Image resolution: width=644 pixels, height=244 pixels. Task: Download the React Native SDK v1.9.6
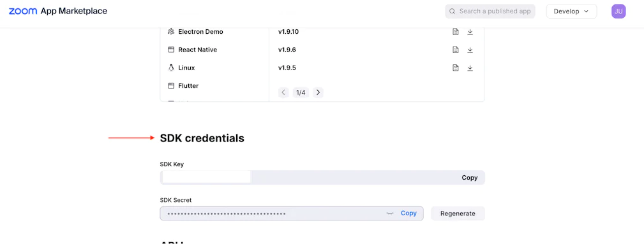point(470,50)
